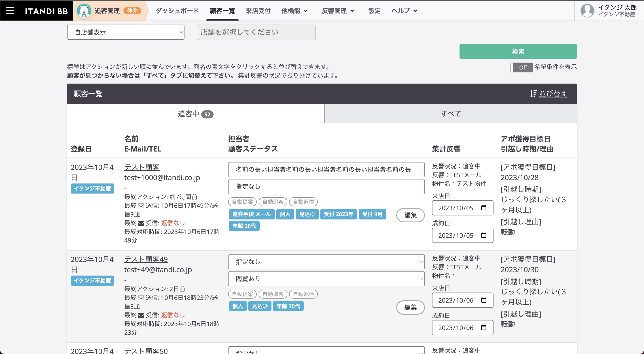Open 設定 page
This screenshot has height=354, width=644.
(374, 11)
